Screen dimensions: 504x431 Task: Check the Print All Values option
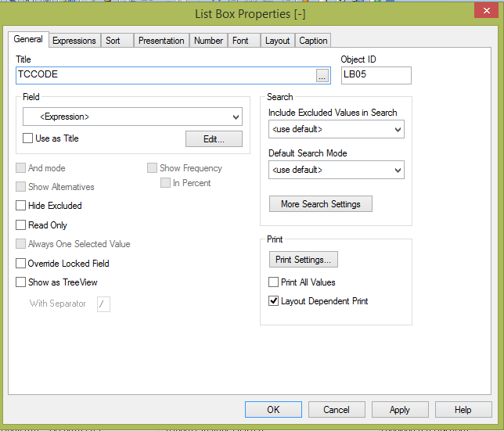(x=274, y=282)
